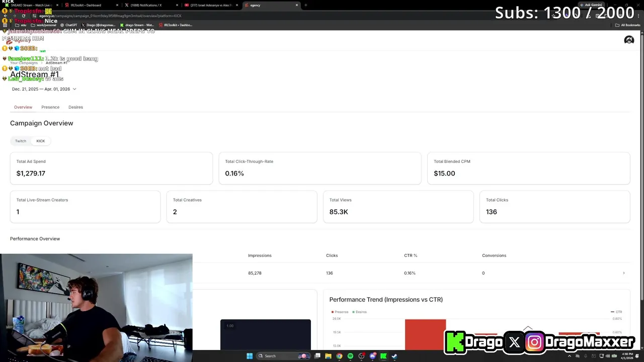Click the user account avatar icon

(629, 40)
